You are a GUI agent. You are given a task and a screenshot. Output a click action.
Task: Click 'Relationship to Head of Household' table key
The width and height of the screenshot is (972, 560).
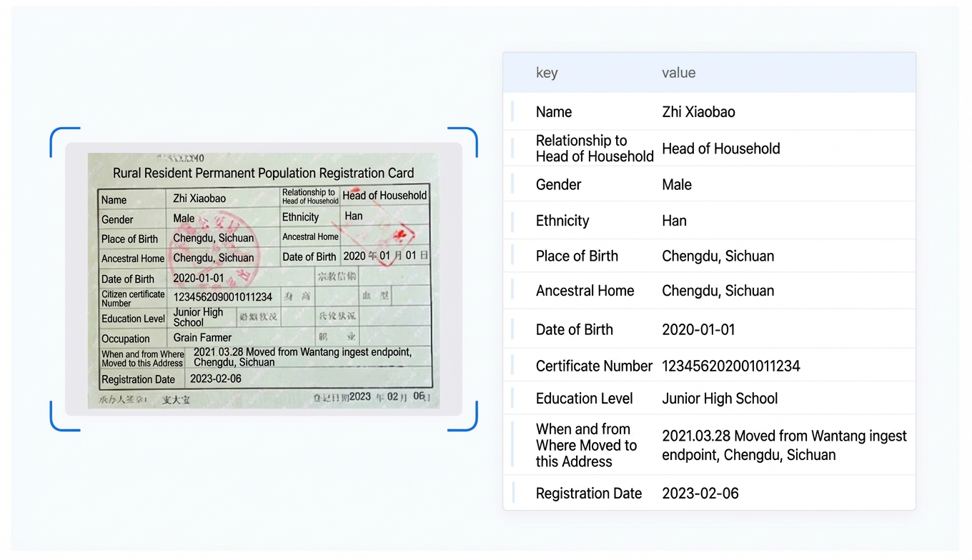coord(595,149)
